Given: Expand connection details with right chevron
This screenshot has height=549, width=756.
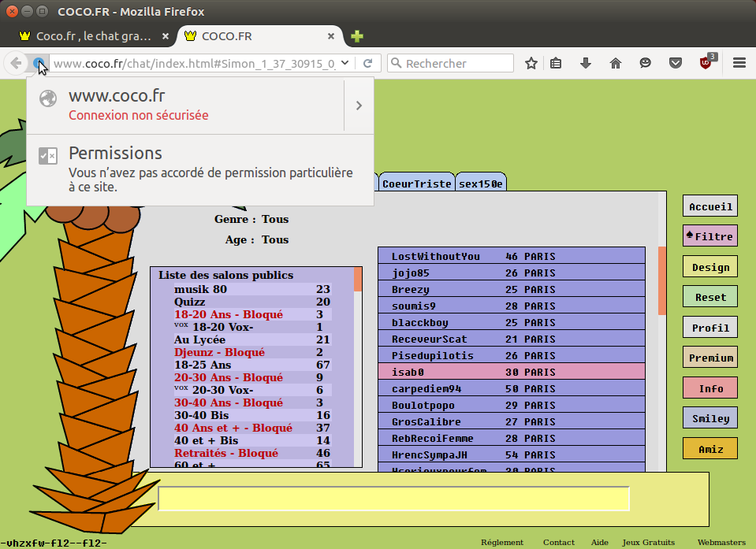Looking at the screenshot, I should pyautogui.click(x=359, y=106).
